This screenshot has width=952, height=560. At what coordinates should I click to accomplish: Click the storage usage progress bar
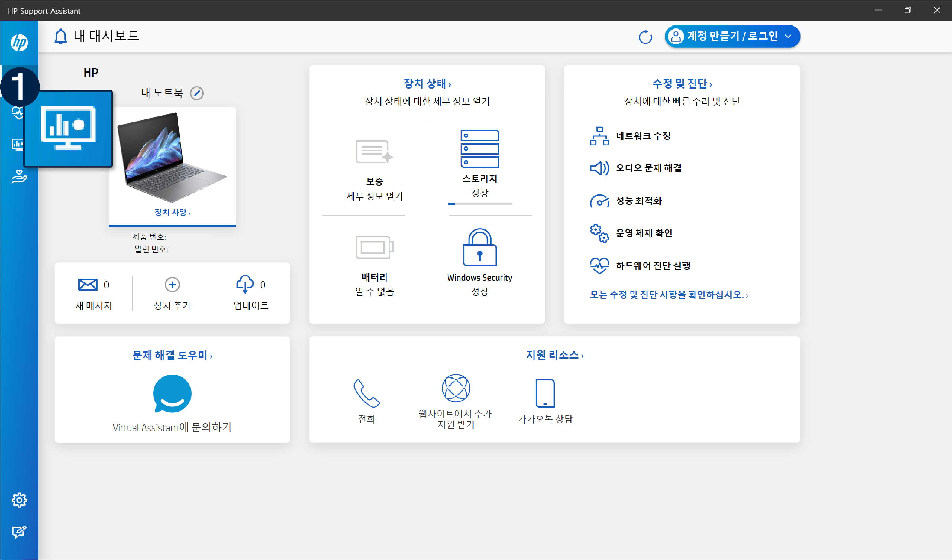point(479,204)
